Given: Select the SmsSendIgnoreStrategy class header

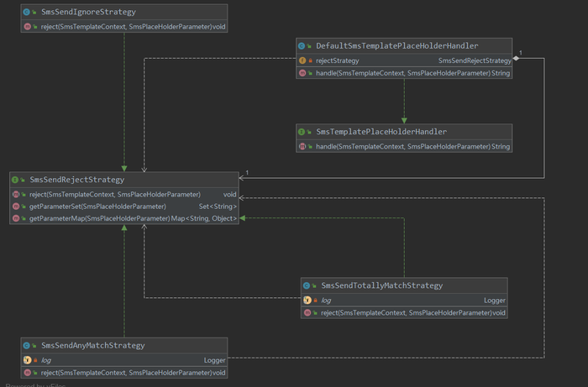Looking at the screenshot, I should point(124,12).
